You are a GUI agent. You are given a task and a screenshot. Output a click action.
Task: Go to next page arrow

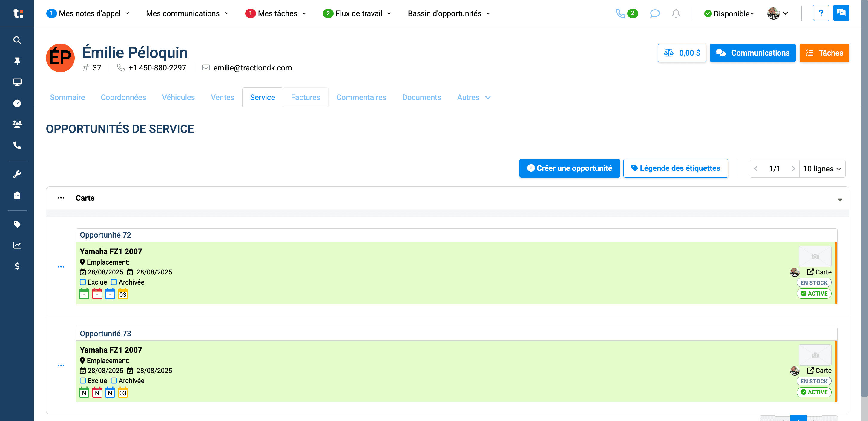(x=793, y=168)
